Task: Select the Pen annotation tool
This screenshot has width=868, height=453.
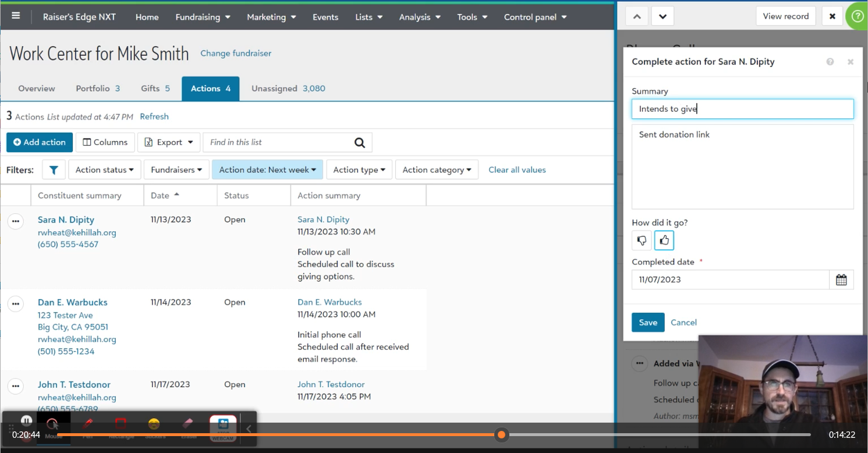Action: [88, 427]
